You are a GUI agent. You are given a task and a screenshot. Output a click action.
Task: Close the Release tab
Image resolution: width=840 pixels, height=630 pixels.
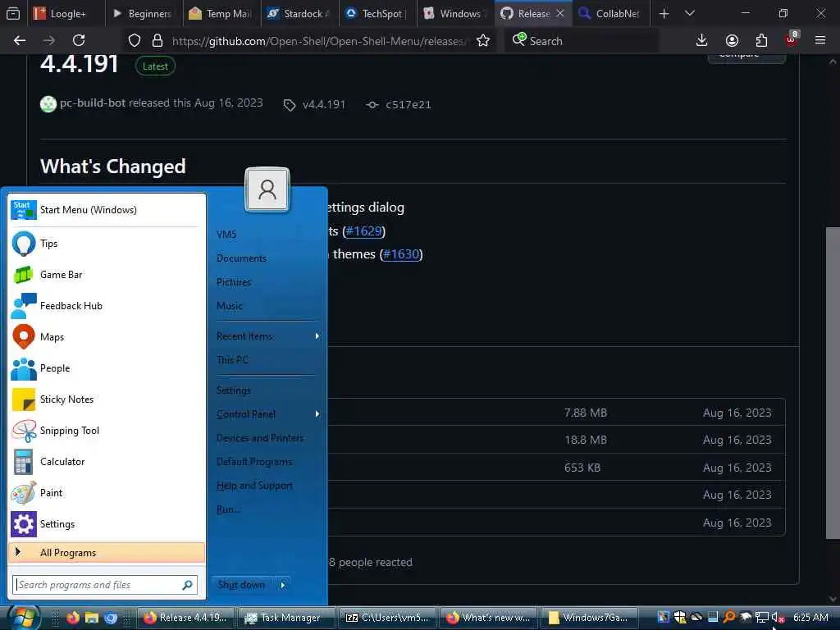click(x=559, y=13)
